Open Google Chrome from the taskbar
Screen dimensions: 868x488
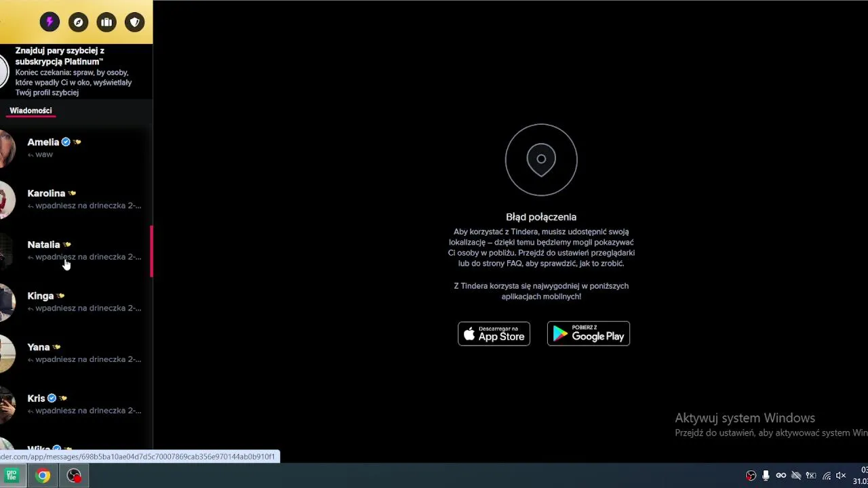[43, 476]
